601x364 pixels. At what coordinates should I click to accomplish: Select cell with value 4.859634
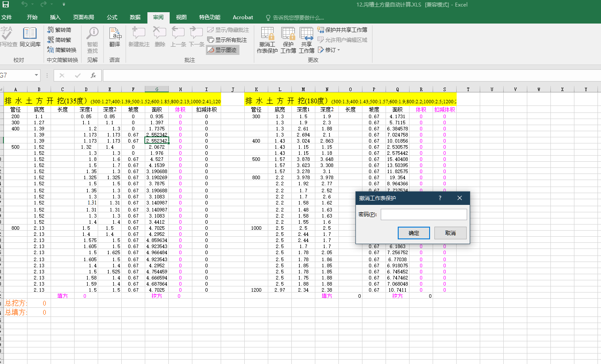pyautogui.click(x=157, y=240)
